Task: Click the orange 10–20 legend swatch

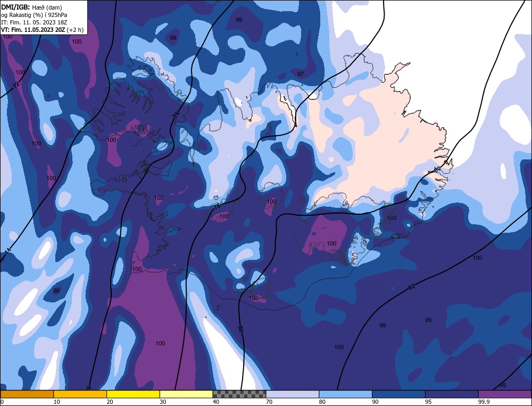Action: 80,394
